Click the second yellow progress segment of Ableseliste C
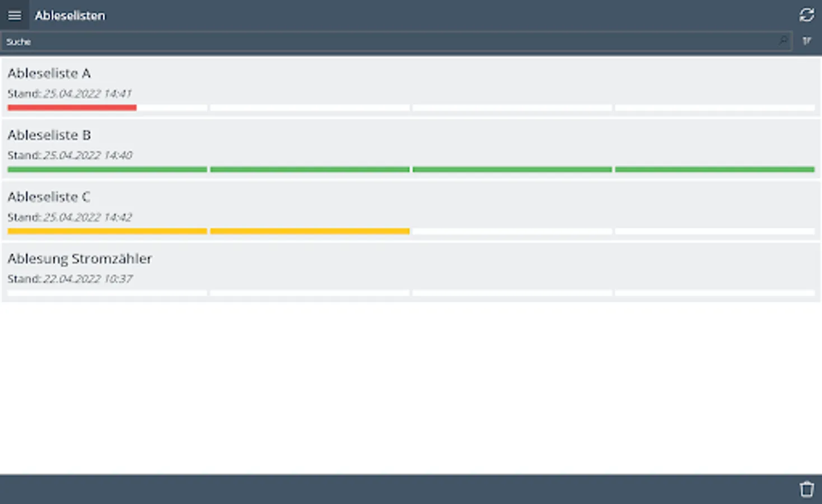The image size is (822, 504). pos(310,231)
